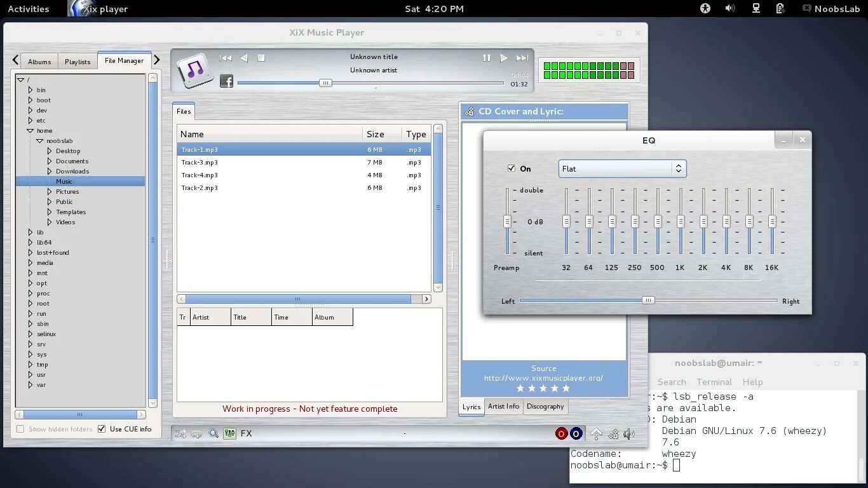Image resolution: width=868 pixels, height=488 pixels.
Task: Click the CD Cover and Lyric header icon
Action: pyautogui.click(x=469, y=111)
